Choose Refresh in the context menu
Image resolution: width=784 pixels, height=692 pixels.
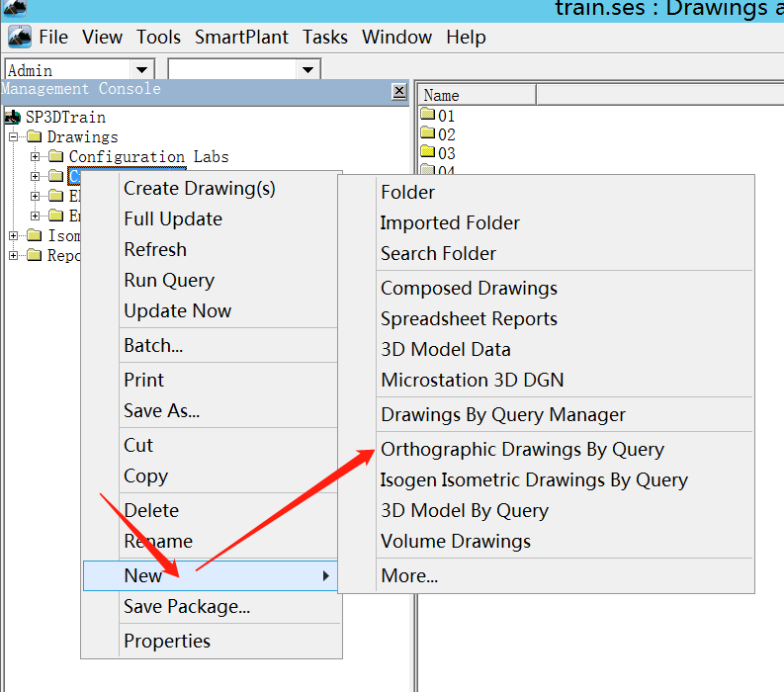click(155, 249)
